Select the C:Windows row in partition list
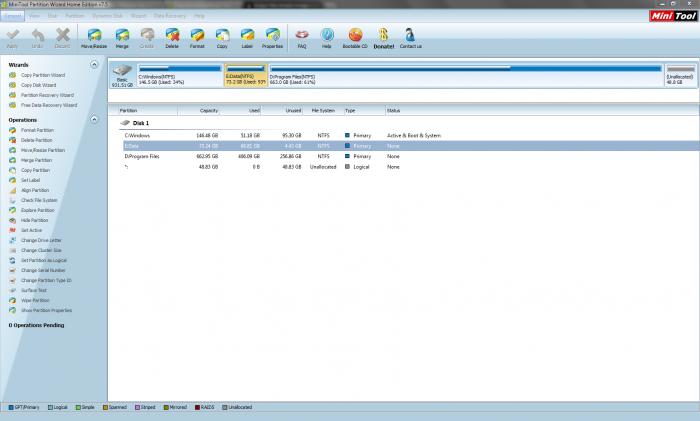This screenshot has width=700, height=421. 411,135
